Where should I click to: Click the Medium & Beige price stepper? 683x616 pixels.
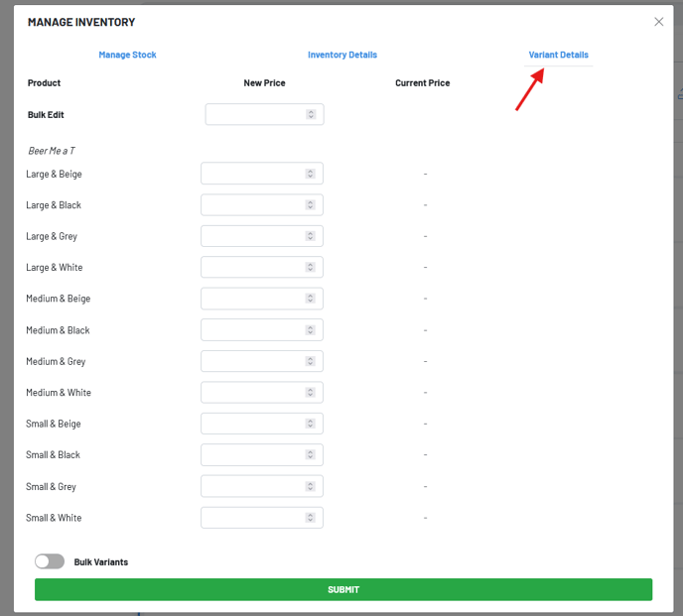pos(310,299)
